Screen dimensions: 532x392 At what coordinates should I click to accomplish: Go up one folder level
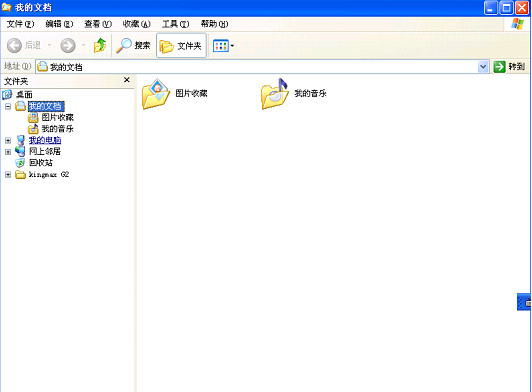click(100, 45)
